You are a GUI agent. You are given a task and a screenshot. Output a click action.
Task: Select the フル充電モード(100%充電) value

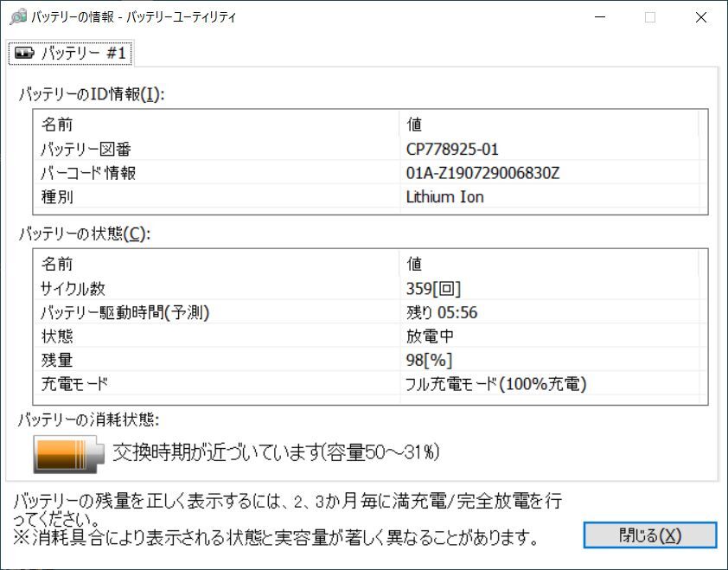[496, 384]
